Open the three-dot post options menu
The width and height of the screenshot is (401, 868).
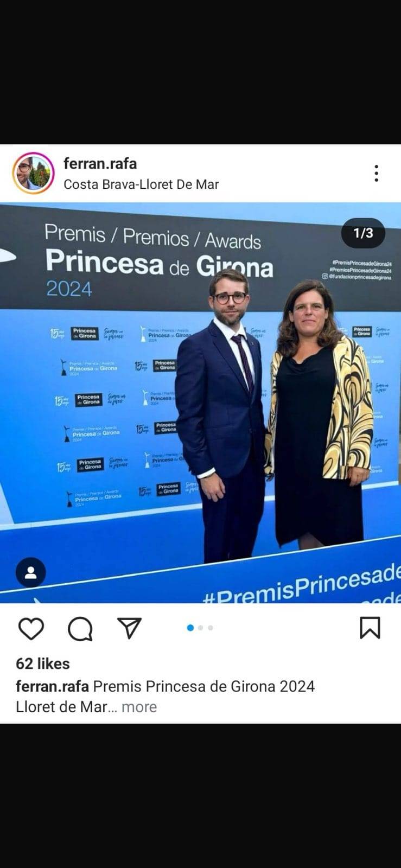coord(376,173)
